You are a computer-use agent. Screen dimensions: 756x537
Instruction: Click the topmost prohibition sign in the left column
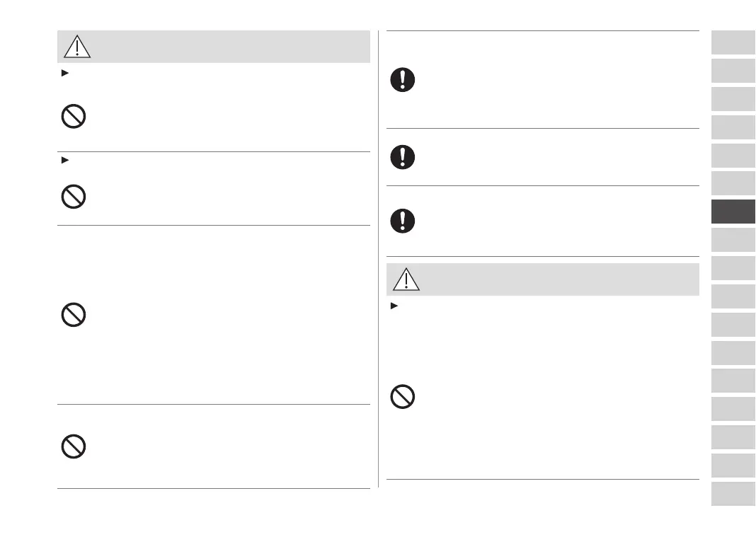click(74, 116)
